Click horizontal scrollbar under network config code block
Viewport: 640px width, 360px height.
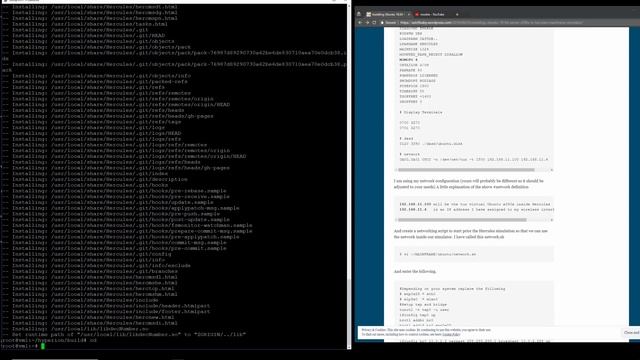tap(466, 170)
